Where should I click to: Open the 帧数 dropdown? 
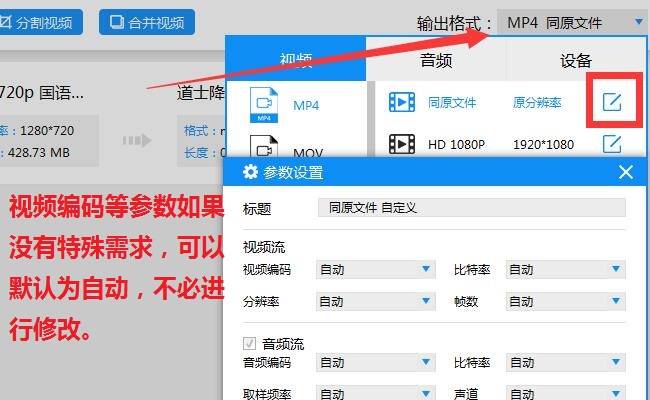(565, 301)
